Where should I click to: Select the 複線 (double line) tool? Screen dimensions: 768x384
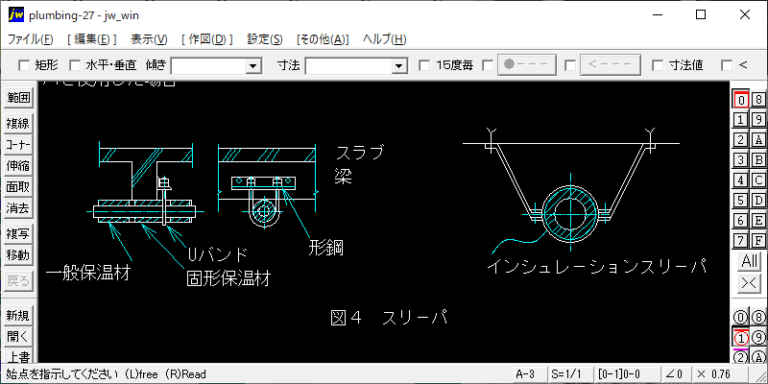18,123
